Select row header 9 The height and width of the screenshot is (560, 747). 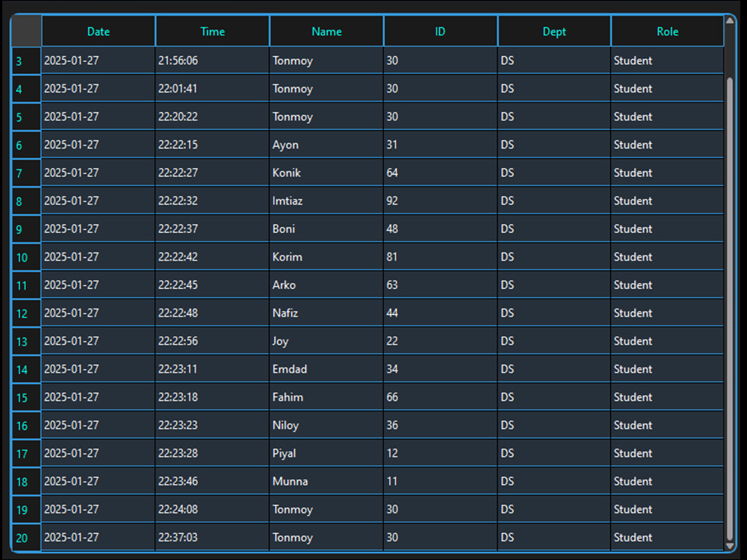click(x=26, y=229)
